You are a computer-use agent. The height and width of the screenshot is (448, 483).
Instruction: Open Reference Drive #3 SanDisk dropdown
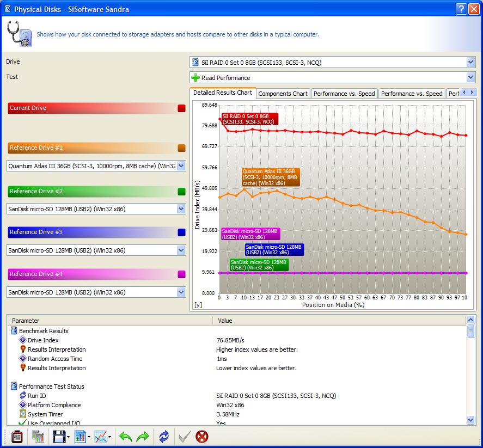pos(181,250)
